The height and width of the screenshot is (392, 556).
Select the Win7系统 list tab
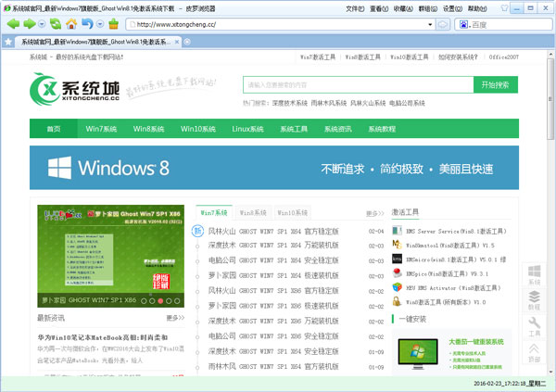point(214,212)
